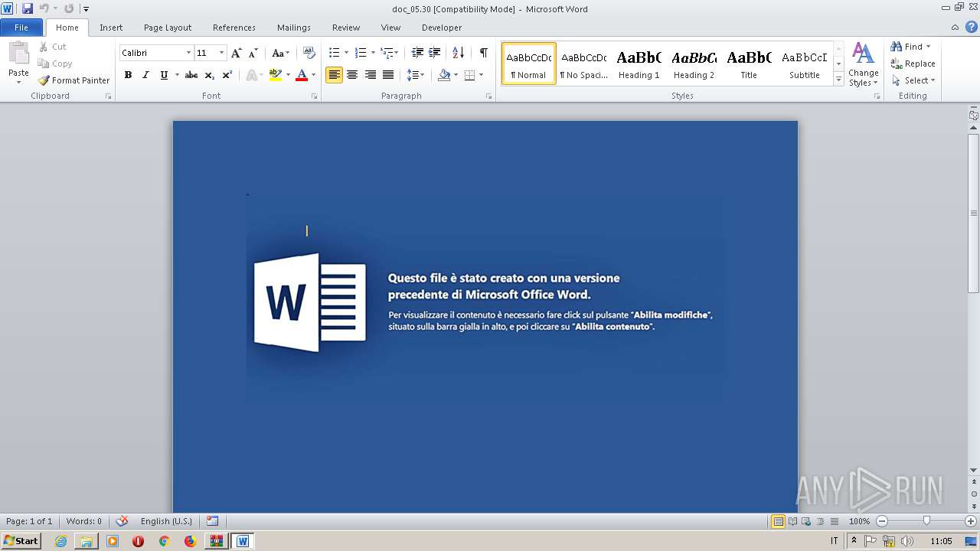Switch to Print Layout view
Viewport: 980px width, 551px height.
point(778,521)
